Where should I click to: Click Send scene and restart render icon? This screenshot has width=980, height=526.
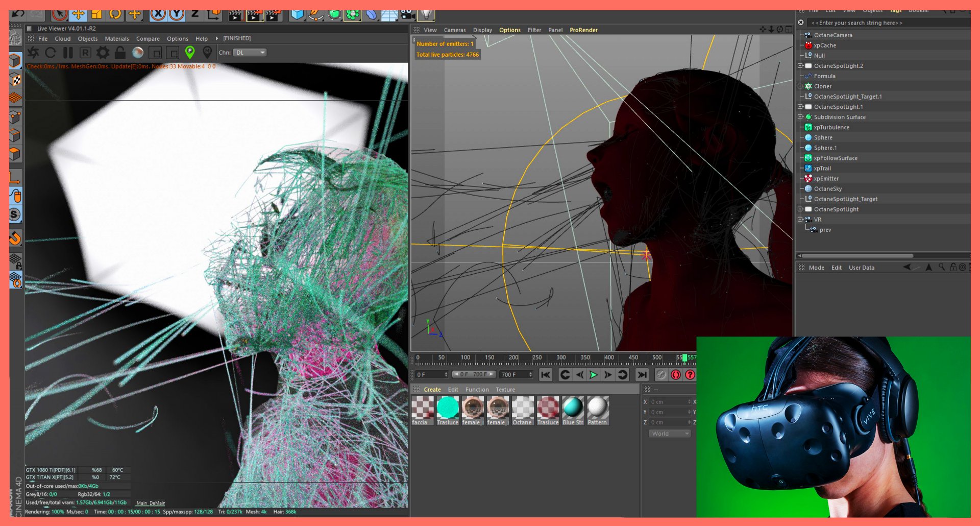tap(33, 53)
